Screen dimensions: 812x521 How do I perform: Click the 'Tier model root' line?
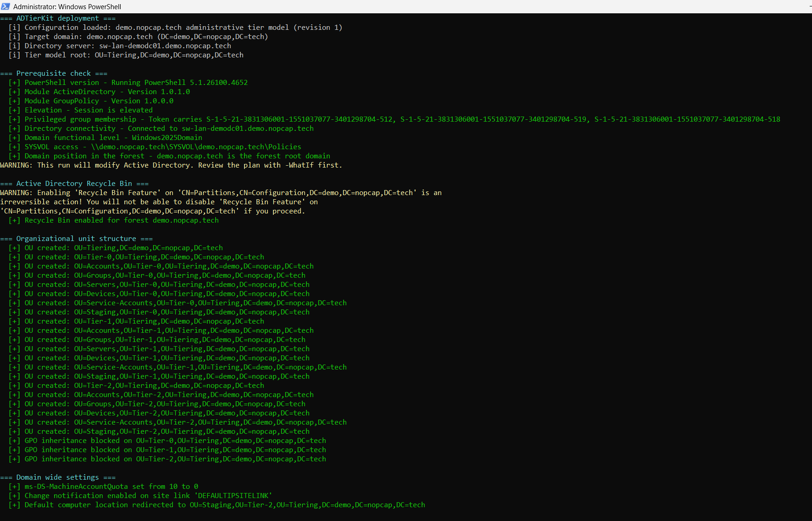(126, 55)
